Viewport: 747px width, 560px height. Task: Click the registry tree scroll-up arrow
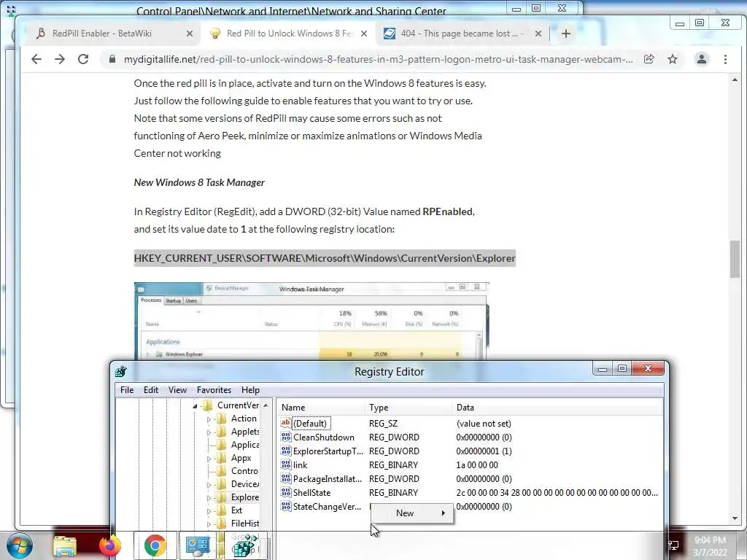click(x=266, y=405)
